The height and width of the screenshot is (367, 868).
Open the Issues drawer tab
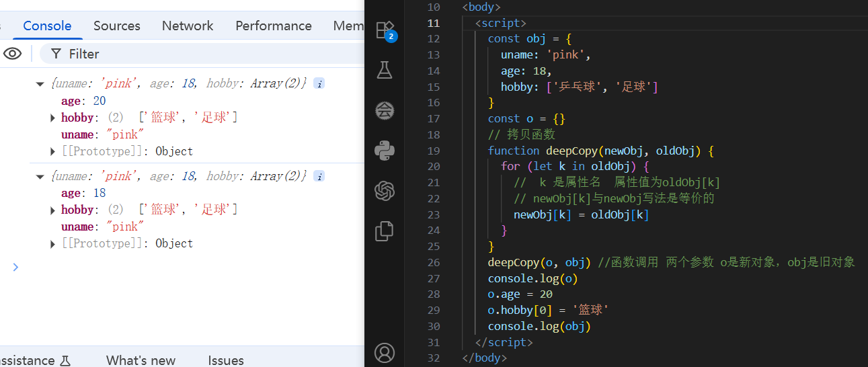(226, 360)
